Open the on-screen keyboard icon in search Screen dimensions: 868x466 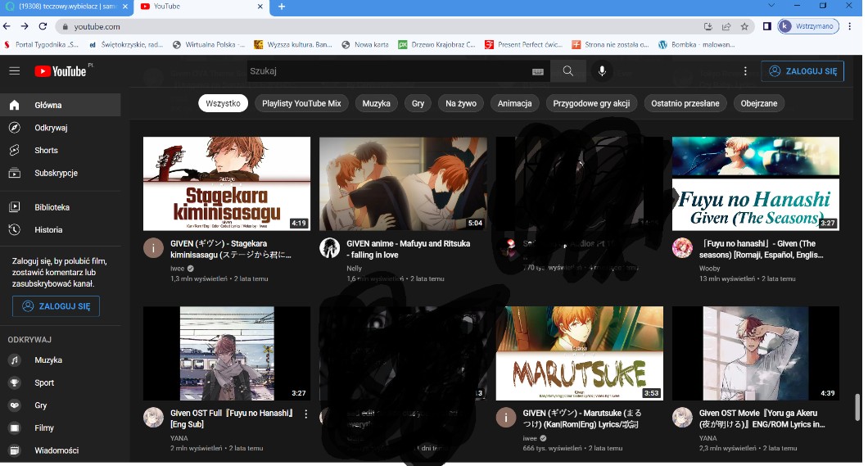[x=537, y=72]
